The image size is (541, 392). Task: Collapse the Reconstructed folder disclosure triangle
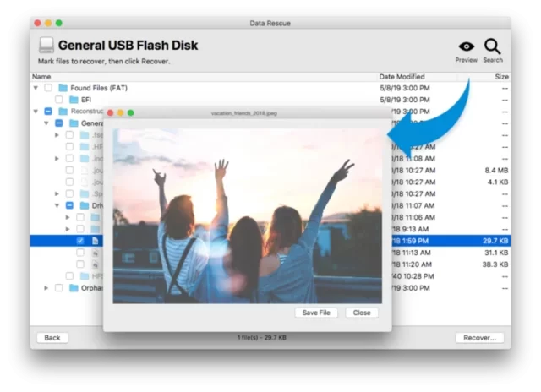point(36,112)
